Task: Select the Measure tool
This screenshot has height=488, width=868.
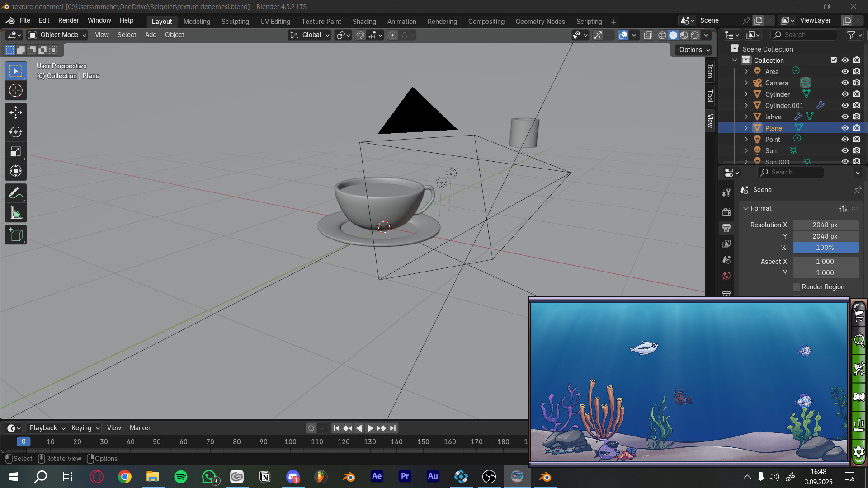Action: click(x=16, y=212)
